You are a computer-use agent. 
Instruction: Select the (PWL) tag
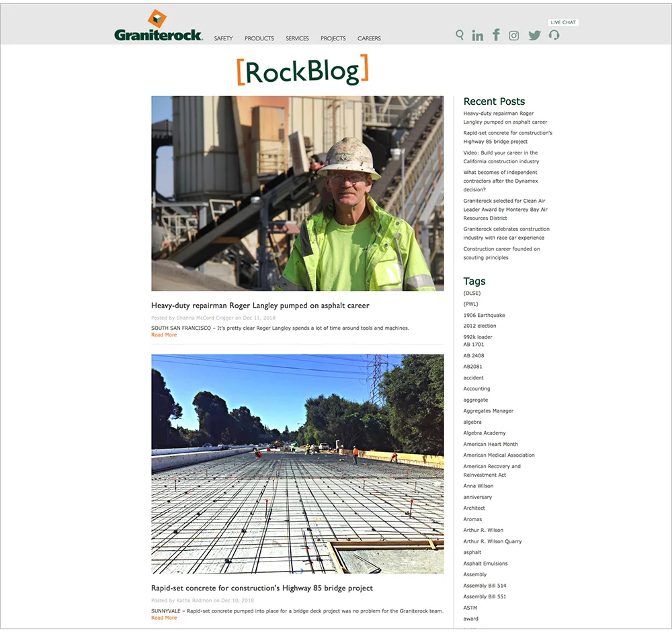[x=470, y=304]
